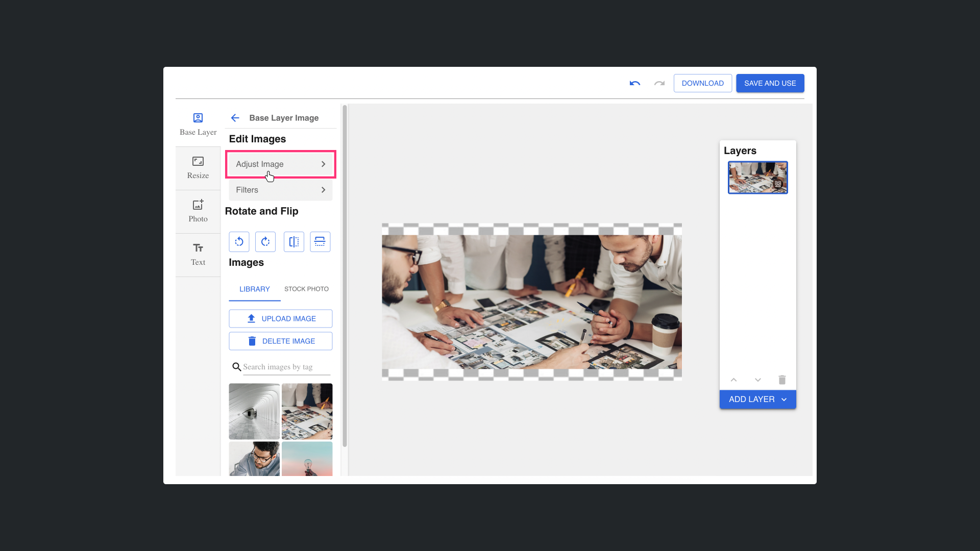Open the Photo tool in sidebar
The height and width of the screenshot is (551, 980).
click(x=198, y=211)
